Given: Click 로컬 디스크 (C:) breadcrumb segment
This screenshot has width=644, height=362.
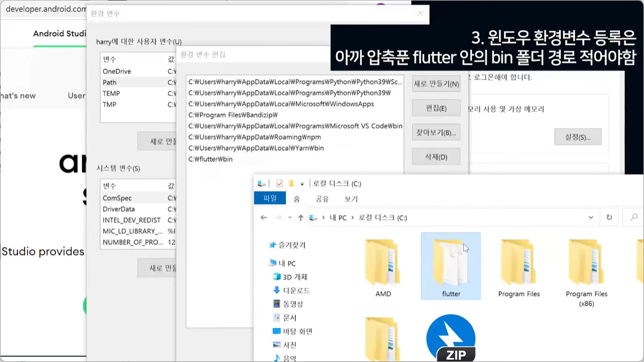Looking at the screenshot, I should [382, 217].
